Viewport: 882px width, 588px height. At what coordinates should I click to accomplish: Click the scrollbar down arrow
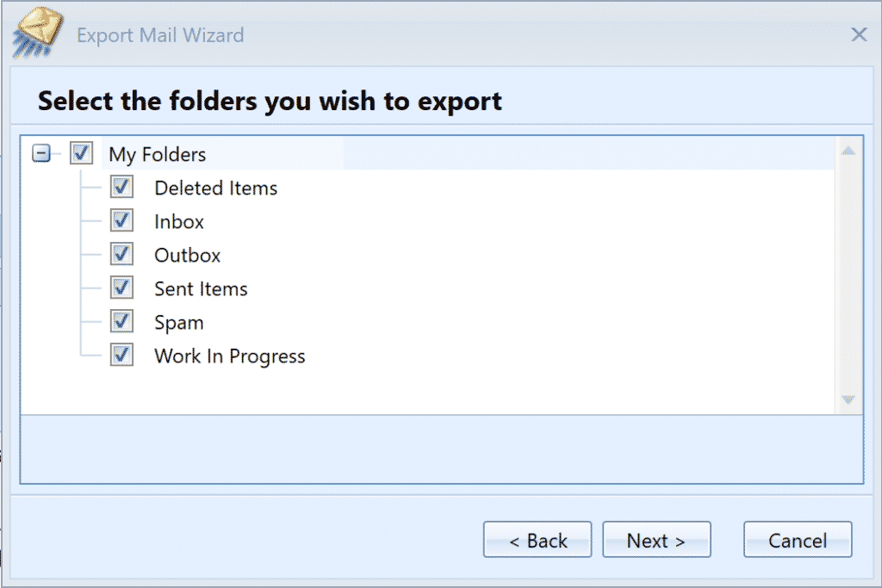[848, 399]
